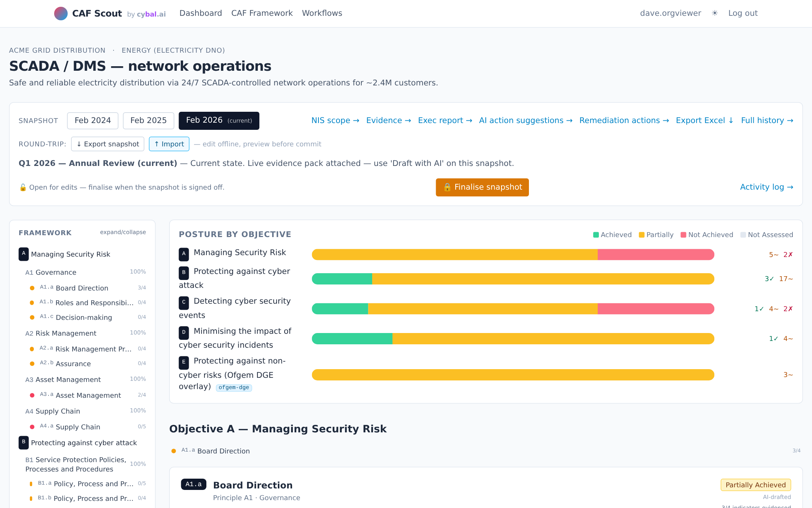
Task: Click the A1.a badge on Board Direction card
Action: click(x=193, y=484)
